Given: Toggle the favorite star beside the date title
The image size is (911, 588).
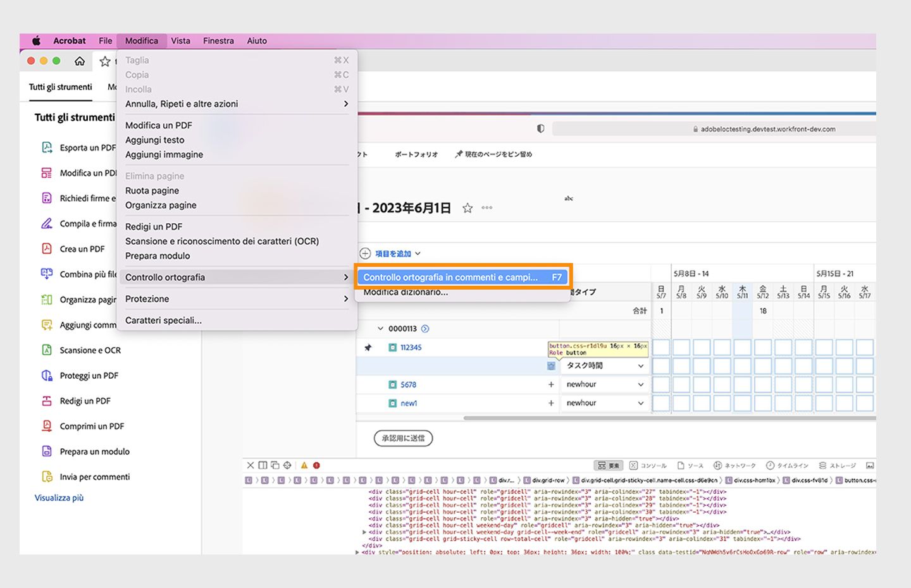Looking at the screenshot, I should 467,207.
